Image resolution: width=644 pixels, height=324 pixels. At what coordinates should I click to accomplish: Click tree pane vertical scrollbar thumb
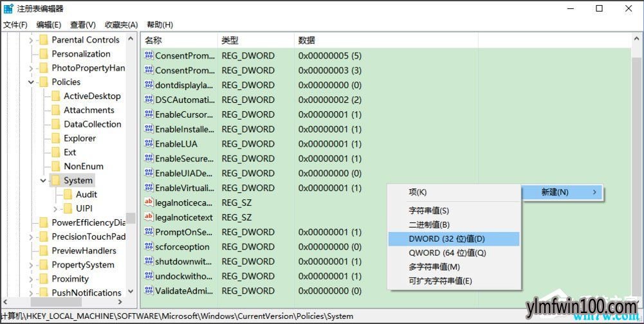tap(131, 218)
